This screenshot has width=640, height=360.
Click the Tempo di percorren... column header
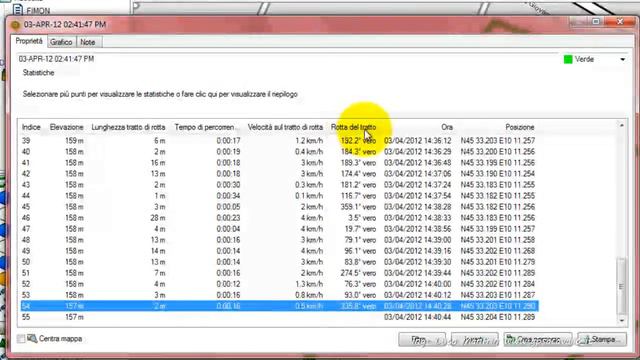(x=207, y=127)
